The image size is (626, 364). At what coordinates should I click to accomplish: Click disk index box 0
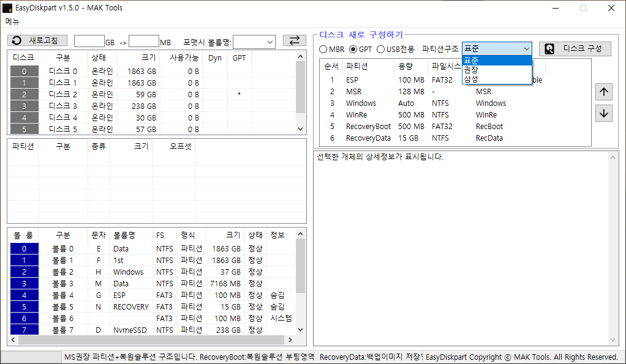click(25, 72)
